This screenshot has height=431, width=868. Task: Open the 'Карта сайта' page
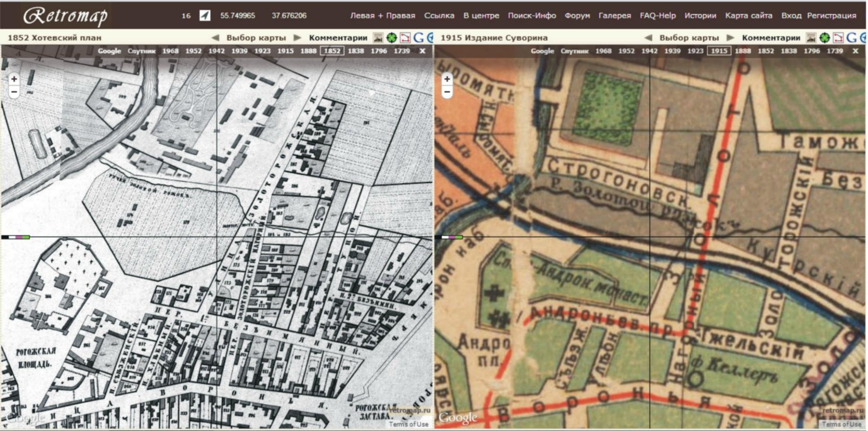749,16
